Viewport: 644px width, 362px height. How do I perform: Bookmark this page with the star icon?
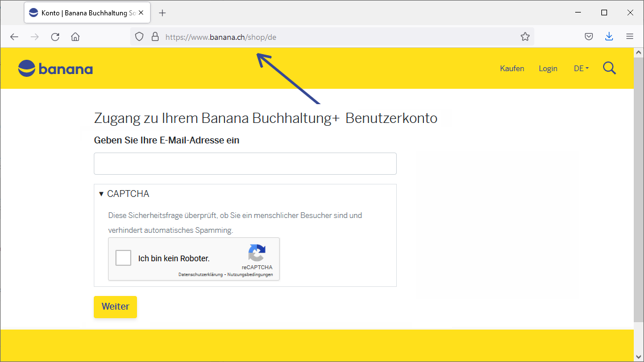(x=525, y=37)
